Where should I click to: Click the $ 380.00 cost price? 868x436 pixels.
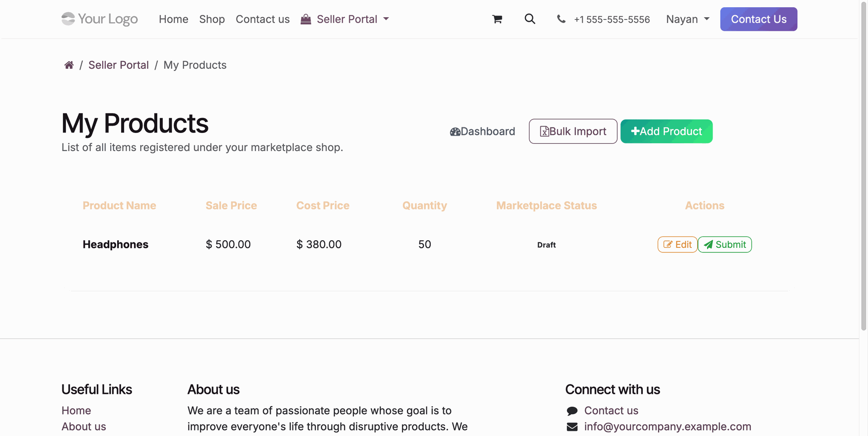[319, 245]
